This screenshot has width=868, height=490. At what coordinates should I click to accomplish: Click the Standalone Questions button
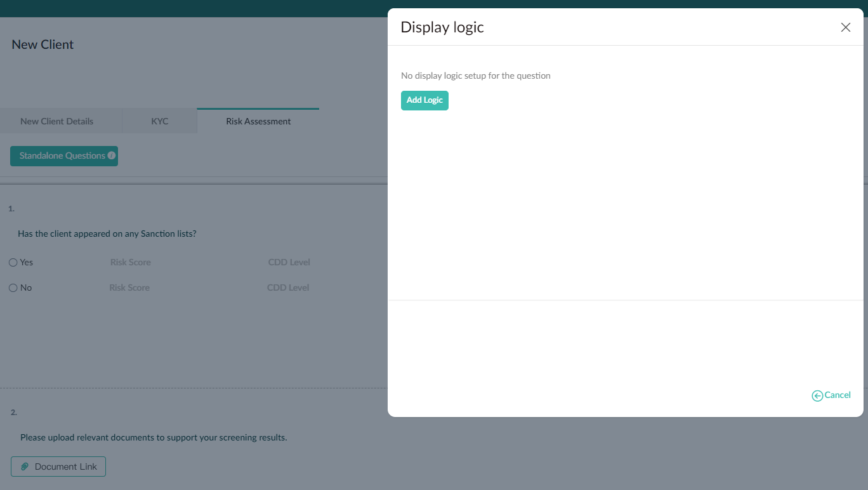click(64, 156)
